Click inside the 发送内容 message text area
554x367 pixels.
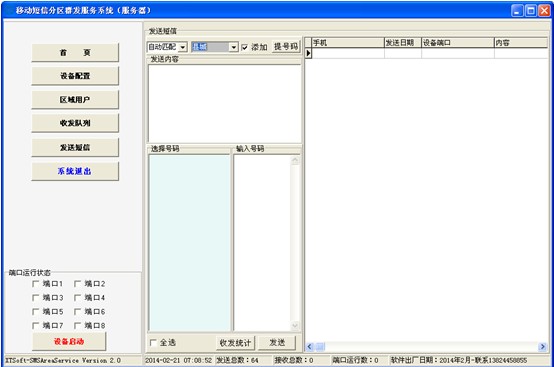click(225, 103)
